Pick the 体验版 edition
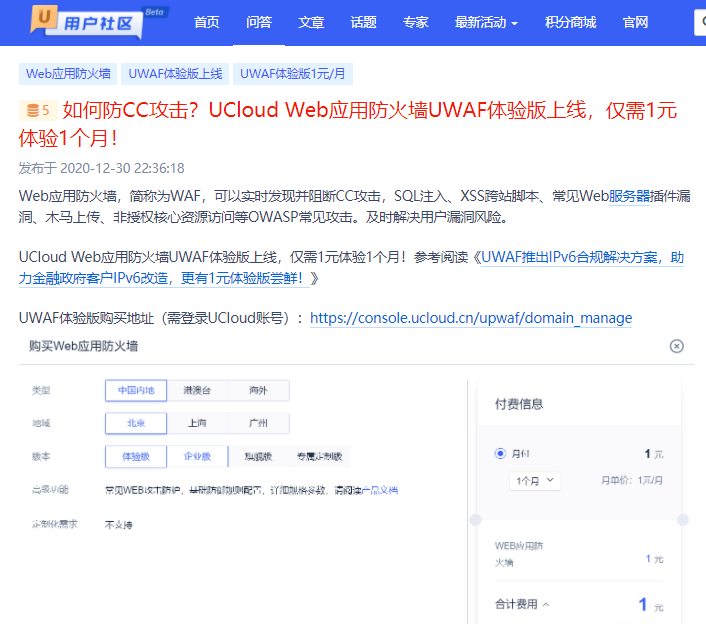The image size is (706, 624). 136,457
